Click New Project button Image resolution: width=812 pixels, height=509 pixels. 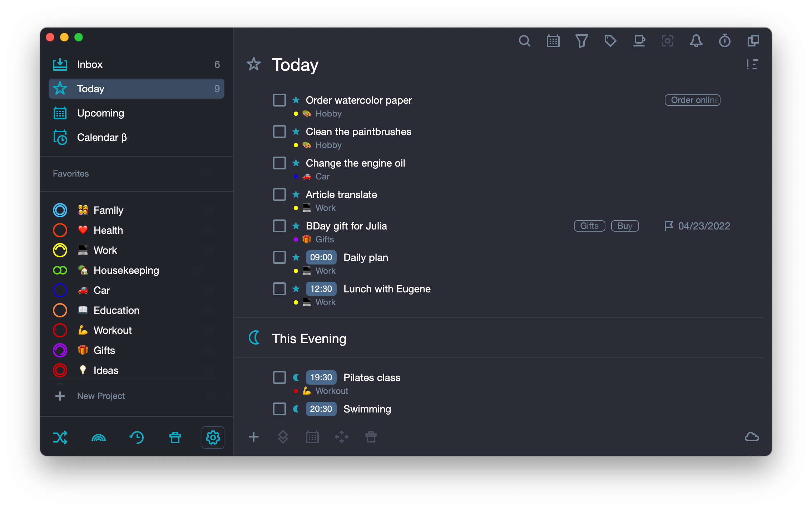coord(89,396)
